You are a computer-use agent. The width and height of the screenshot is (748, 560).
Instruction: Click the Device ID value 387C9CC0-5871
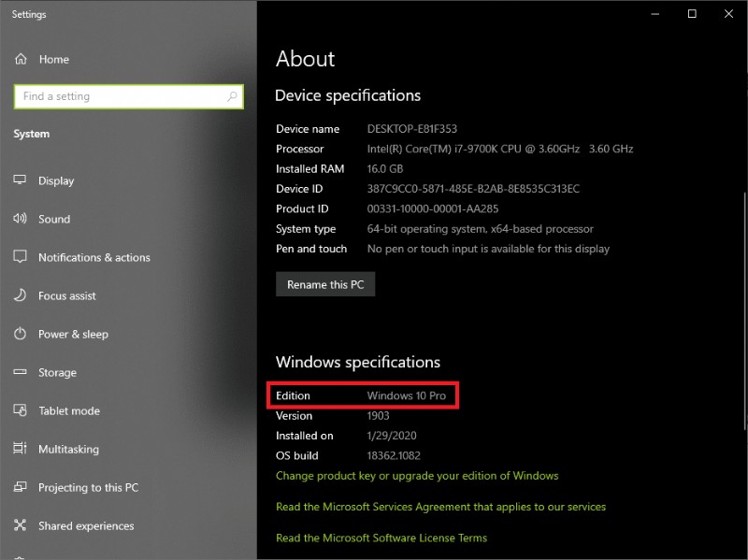click(473, 189)
